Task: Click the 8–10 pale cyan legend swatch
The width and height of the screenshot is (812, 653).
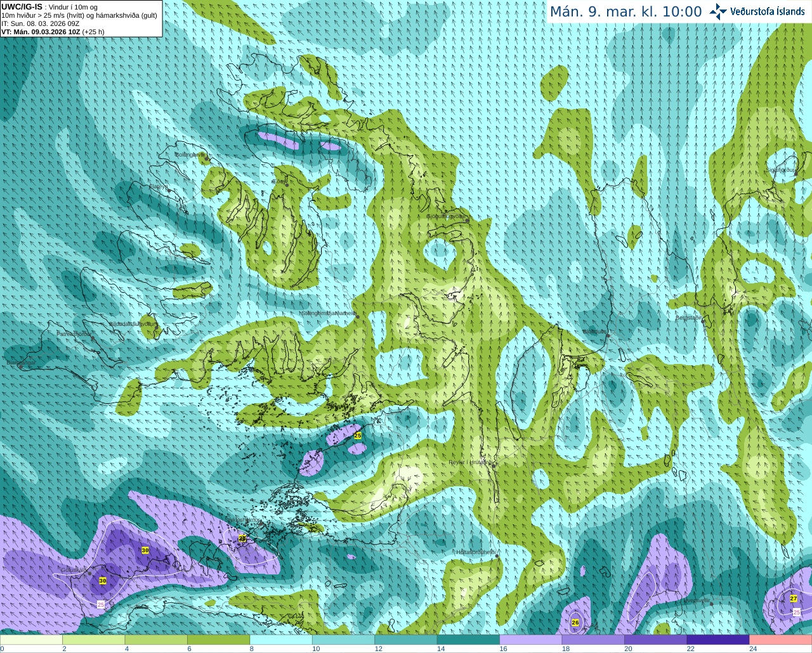Action: (x=281, y=640)
